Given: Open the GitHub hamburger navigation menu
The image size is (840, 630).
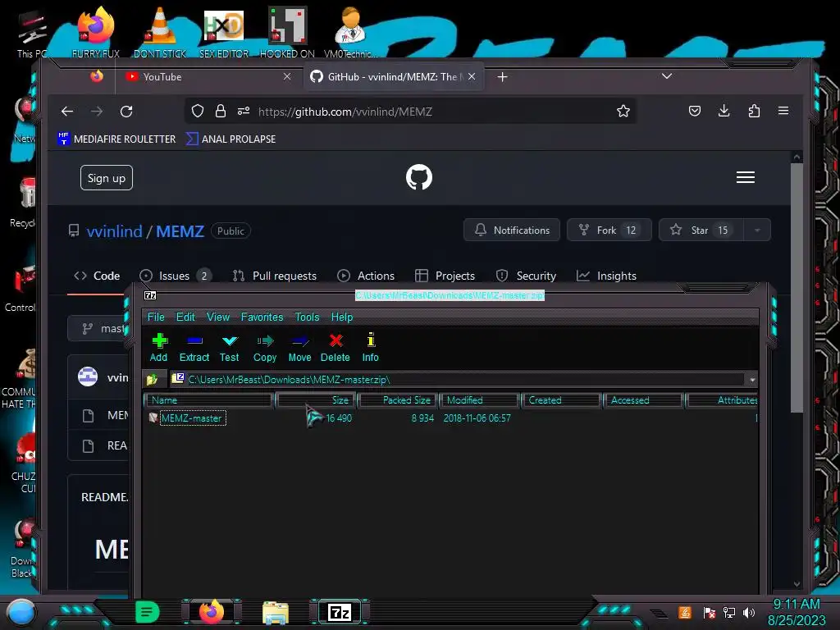Looking at the screenshot, I should [745, 177].
